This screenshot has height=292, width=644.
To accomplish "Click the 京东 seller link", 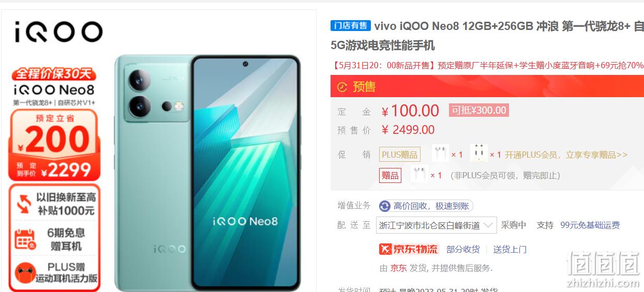I will 398,268.
